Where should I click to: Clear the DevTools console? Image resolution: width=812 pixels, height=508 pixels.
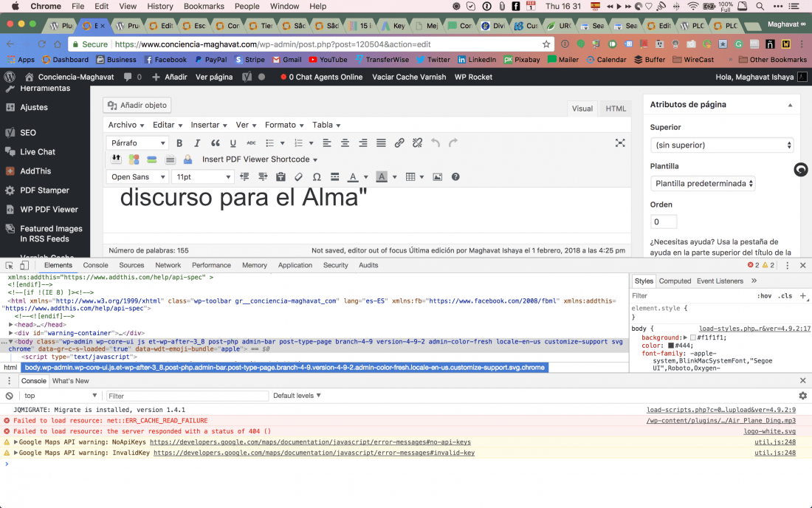point(9,396)
